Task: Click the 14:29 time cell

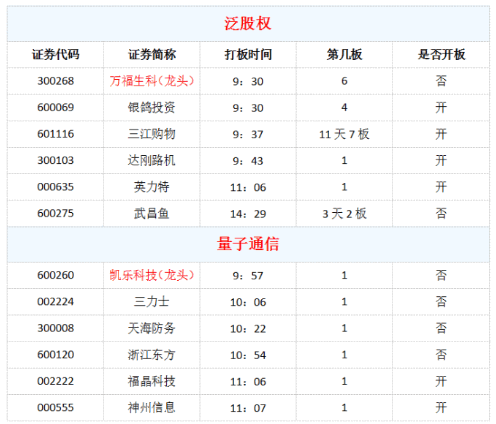Action: click(248, 214)
